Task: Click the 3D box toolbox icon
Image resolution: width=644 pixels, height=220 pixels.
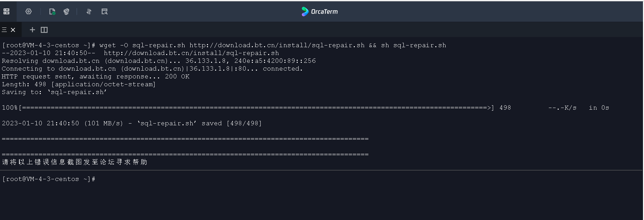Action: click(66, 12)
